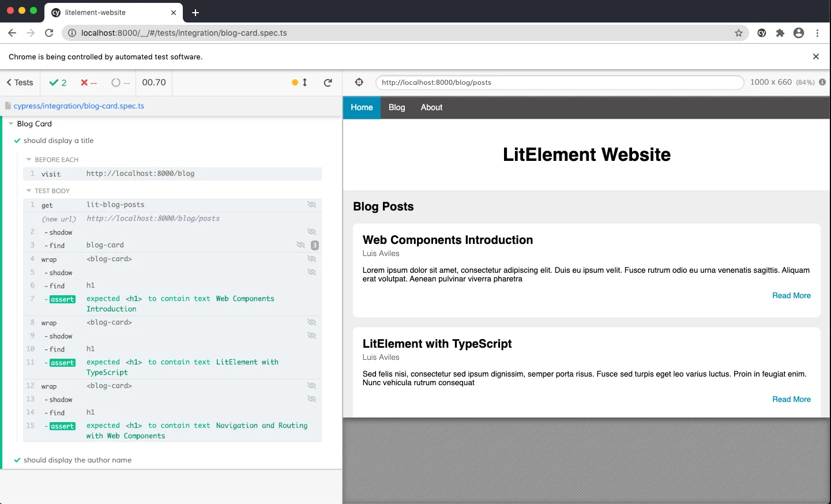Click Read More on Web Components Introduction
The image size is (831, 504).
point(791,295)
